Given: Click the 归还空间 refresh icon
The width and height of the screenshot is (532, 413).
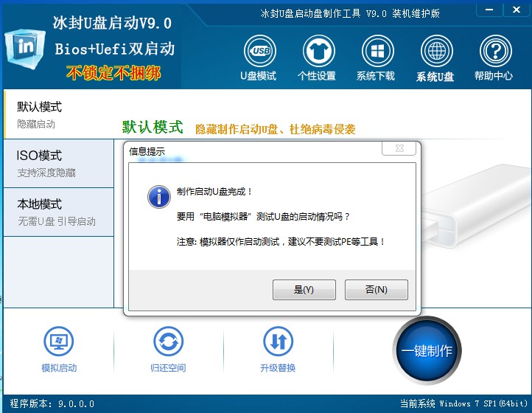Looking at the screenshot, I should (x=168, y=341).
